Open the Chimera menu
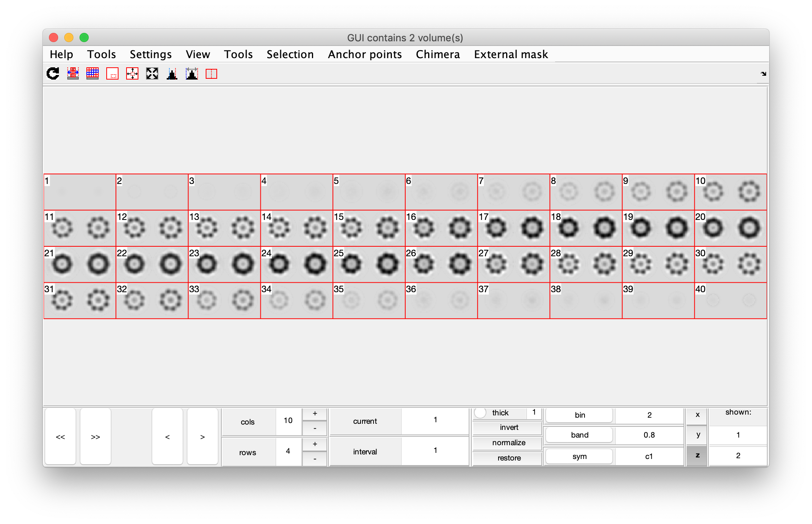Image resolution: width=812 pixels, height=524 pixels. pos(438,54)
